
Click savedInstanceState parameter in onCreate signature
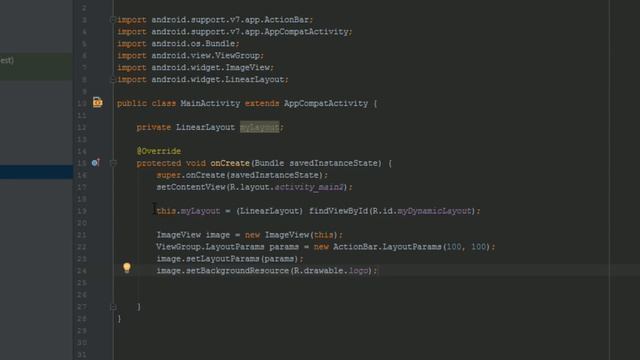point(333,163)
